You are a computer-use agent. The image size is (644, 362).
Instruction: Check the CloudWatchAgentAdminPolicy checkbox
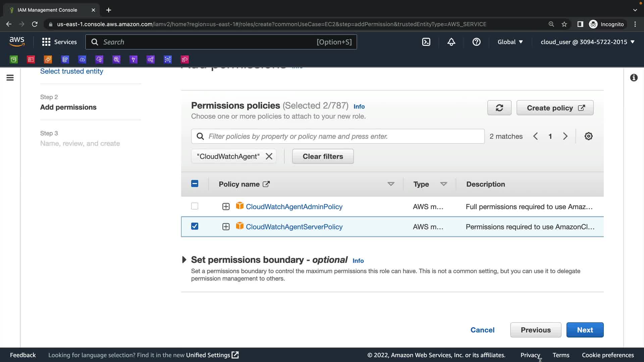coord(195,206)
